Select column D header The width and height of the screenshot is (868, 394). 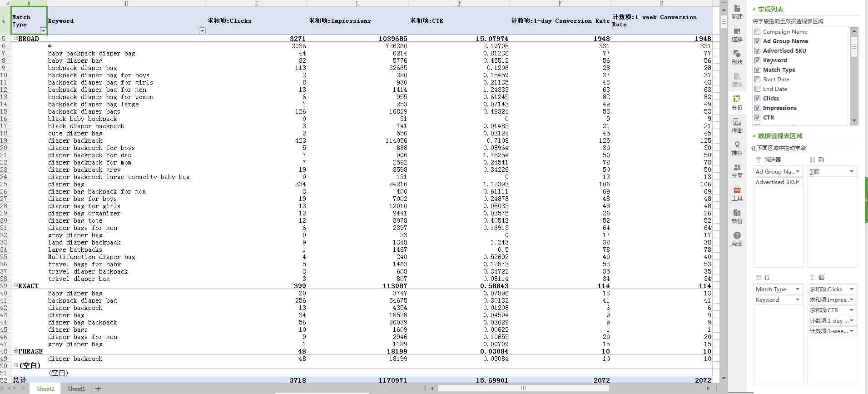click(x=357, y=3)
